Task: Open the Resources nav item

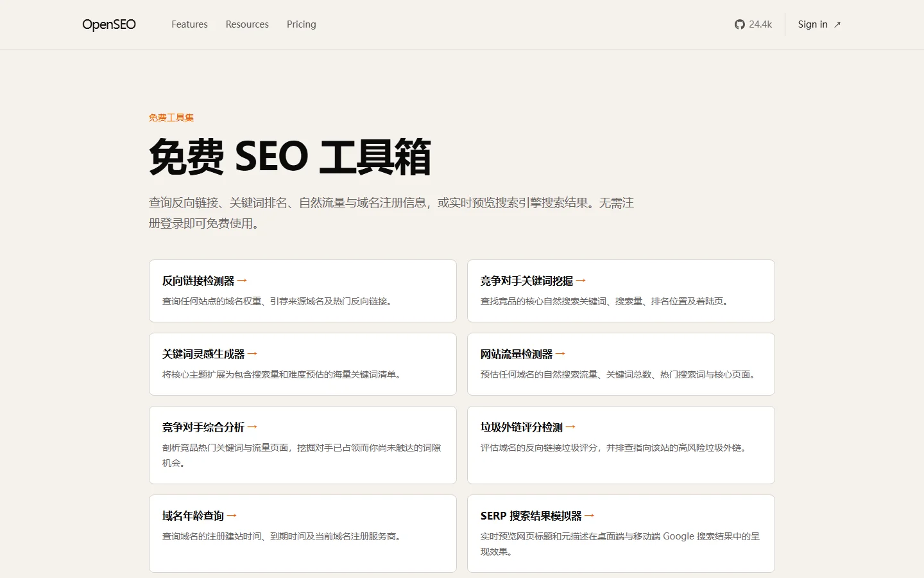Action: (247, 24)
